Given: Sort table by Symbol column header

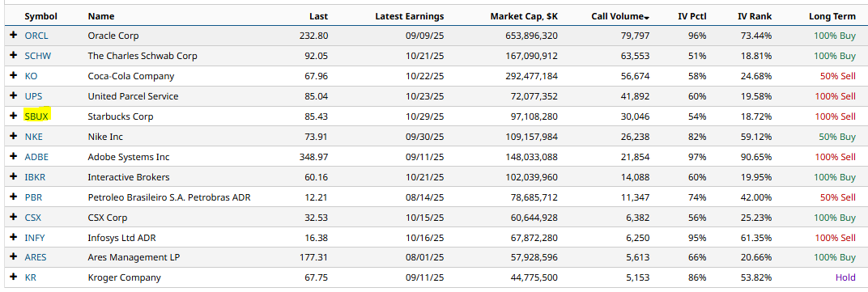Looking at the screenshot, I should coord(41,17).
